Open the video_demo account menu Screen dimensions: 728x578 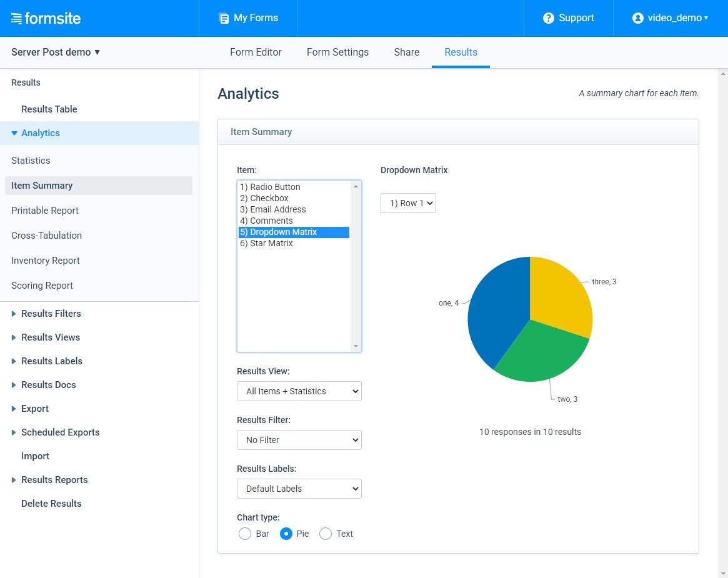[672, 18]
